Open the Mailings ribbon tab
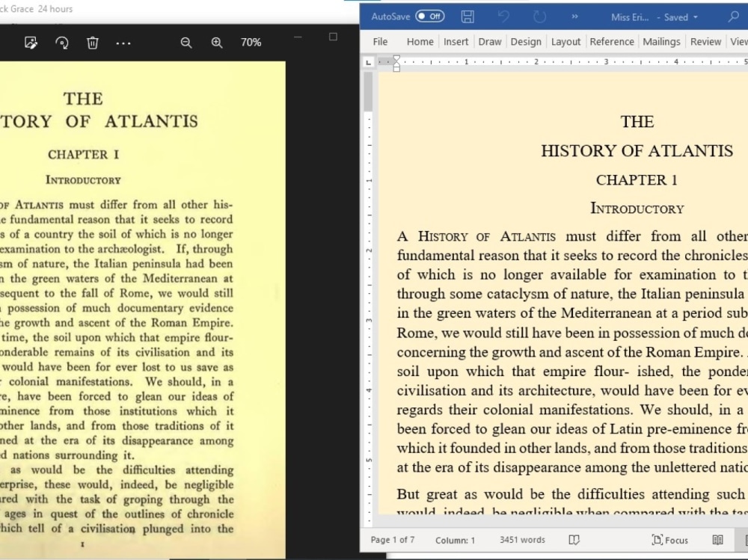 pos(661,42)
